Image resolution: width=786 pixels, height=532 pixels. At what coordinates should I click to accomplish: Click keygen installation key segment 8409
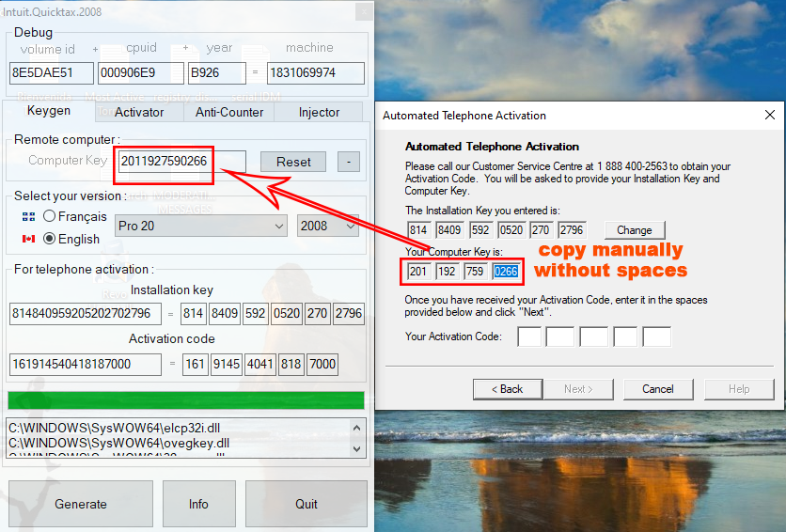click(x=224, y=314)
